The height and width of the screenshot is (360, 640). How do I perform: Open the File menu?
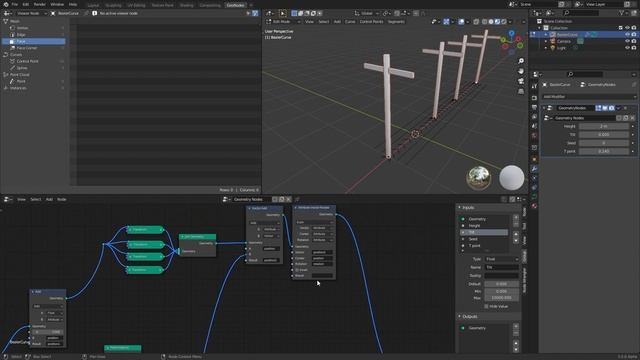point(15,4)
